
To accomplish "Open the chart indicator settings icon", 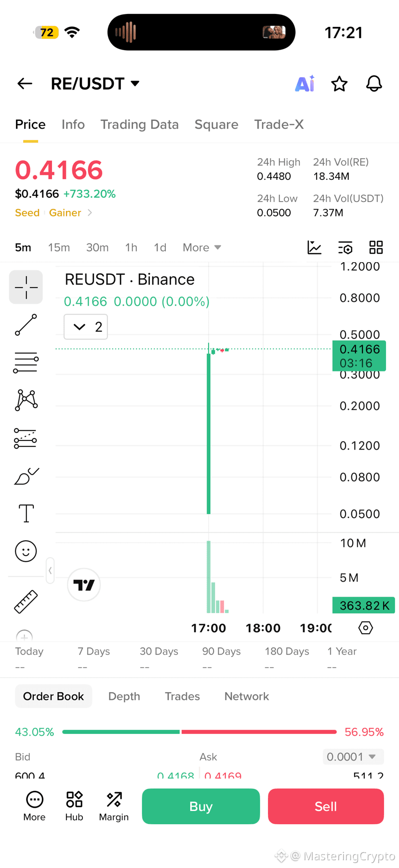I will pos(346,248).
